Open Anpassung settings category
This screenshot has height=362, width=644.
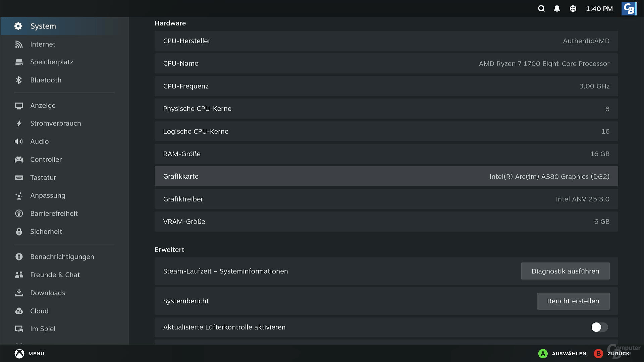[x=64, y=195]
